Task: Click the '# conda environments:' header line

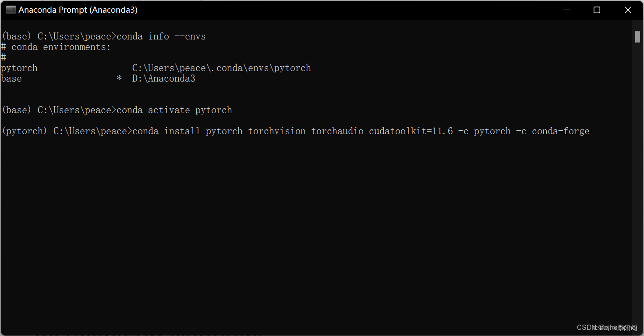Action: [x=56, y=47]
